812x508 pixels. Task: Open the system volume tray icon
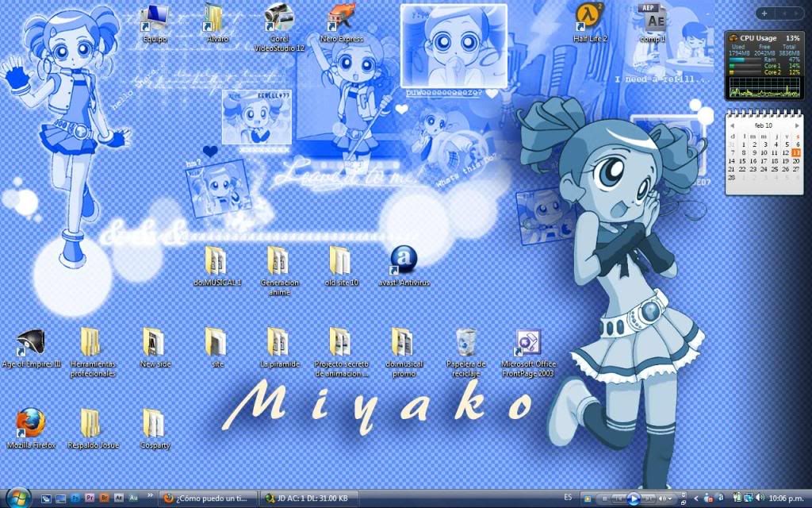tap(759, 498)
